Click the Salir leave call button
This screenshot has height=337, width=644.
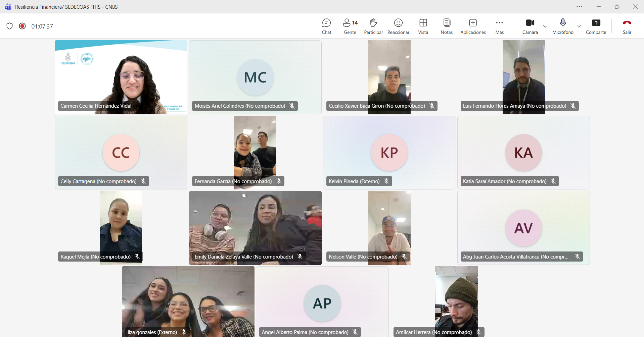point(627,26)
